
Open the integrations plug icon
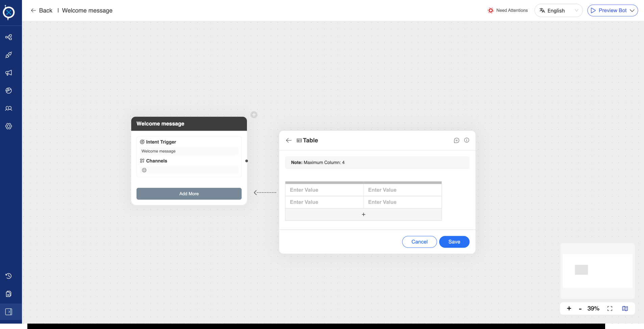point(9,55)
